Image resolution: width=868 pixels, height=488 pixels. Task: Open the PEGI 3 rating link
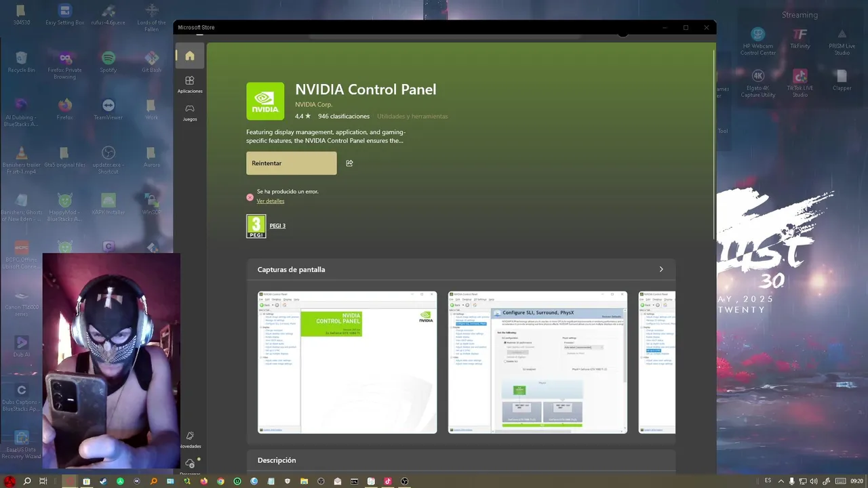277,226
